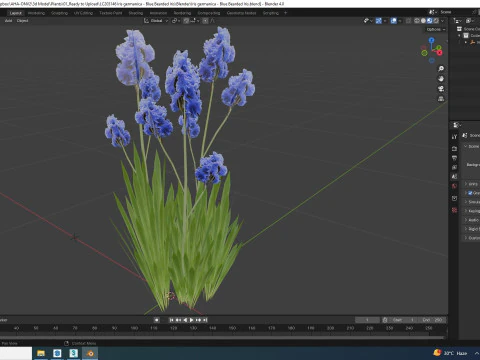Image resolution: width=480 pixels, height=360 pixels.
Task: Open the Scripting workspace tab
Action: [x=271, y=13]
